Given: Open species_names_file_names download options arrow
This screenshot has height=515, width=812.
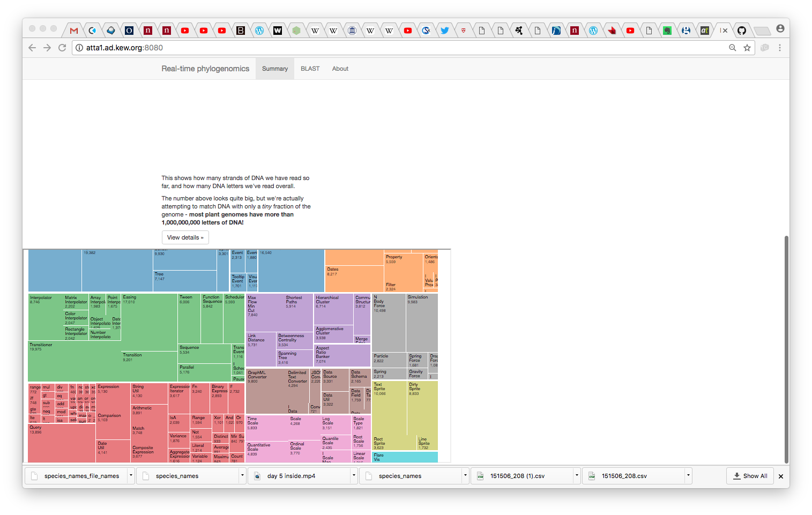Looking at the screenshot, I should coord(130,475).
